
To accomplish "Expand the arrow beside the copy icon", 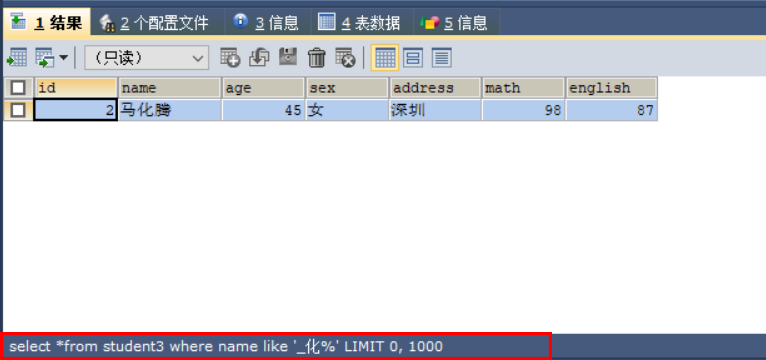I will (64, 58).
